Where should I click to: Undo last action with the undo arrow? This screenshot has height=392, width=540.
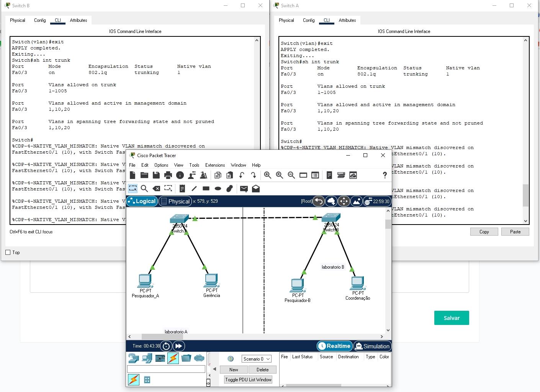click(x=241, y=175)
